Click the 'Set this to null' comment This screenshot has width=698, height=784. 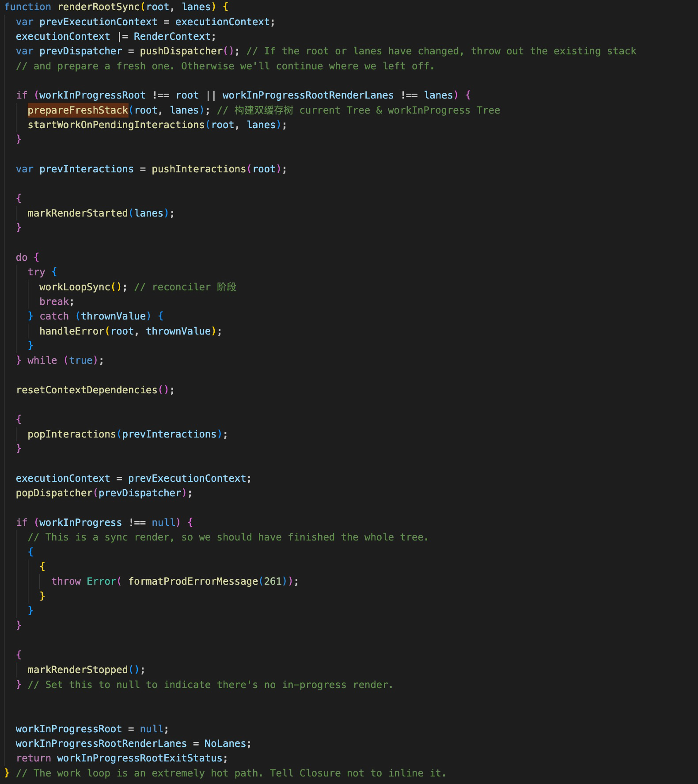[210, 685]
